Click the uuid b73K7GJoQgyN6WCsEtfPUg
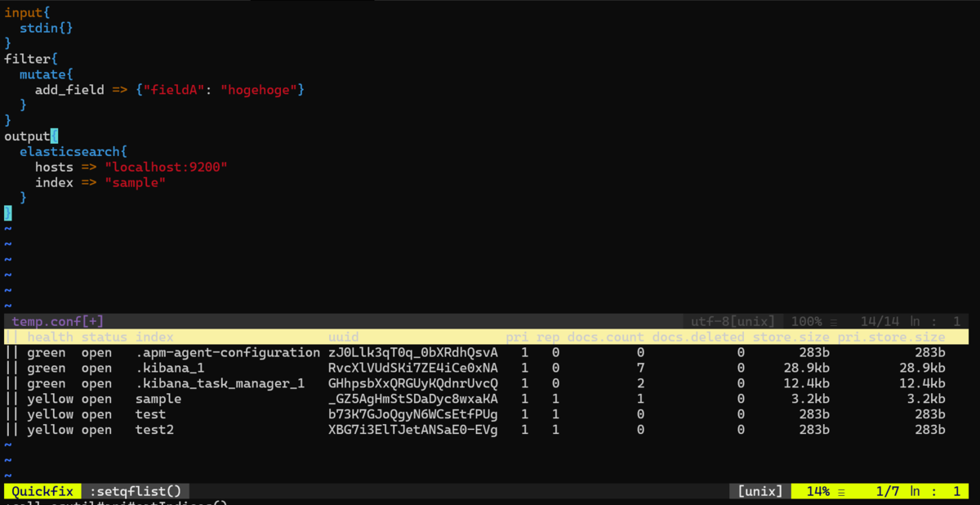This screenshot has width=980, height=505. coord(413,414)
